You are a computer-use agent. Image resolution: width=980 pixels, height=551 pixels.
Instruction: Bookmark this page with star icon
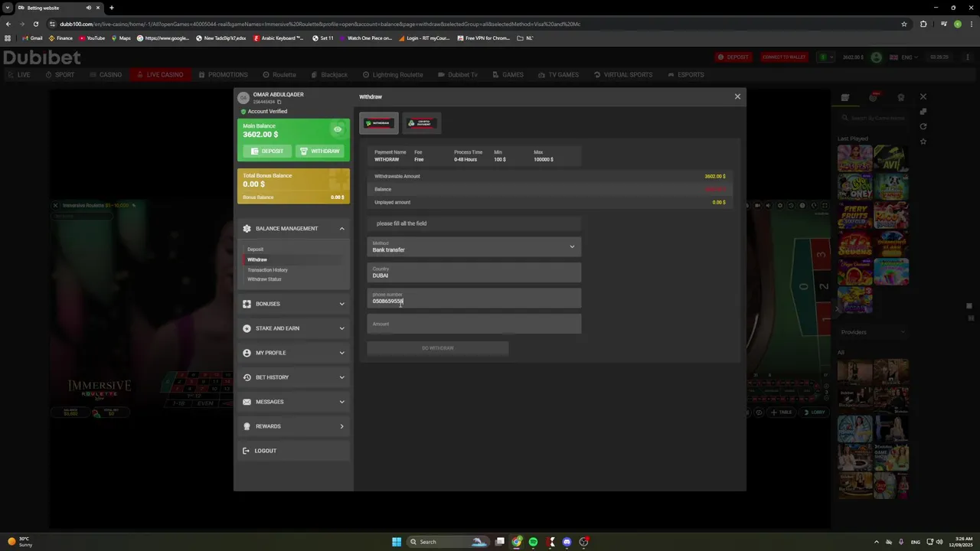904,24
